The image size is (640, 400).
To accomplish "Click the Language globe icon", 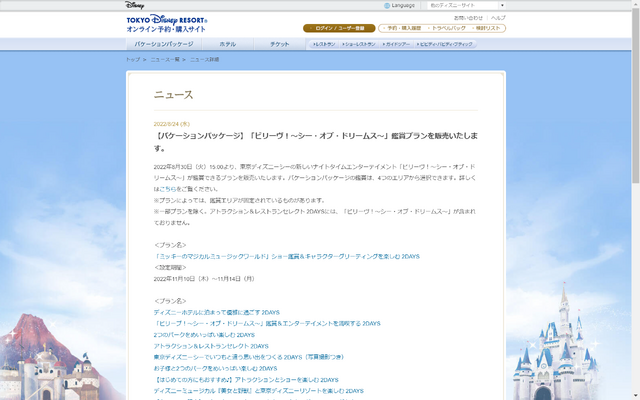I will [x=387, y=6].
